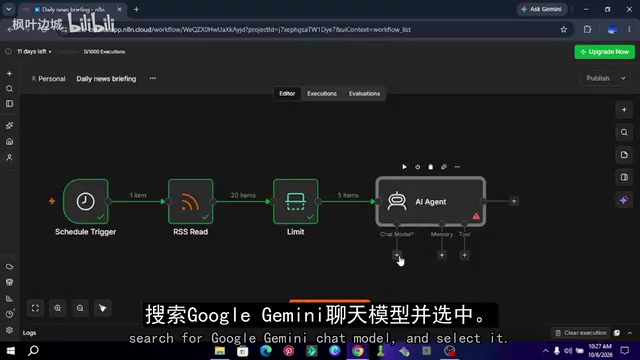The width and height of the screenshot is (640, 360).
Task: Open the cloud icon in sidebar
Action: pyautogui.click(x=9, y=267)
